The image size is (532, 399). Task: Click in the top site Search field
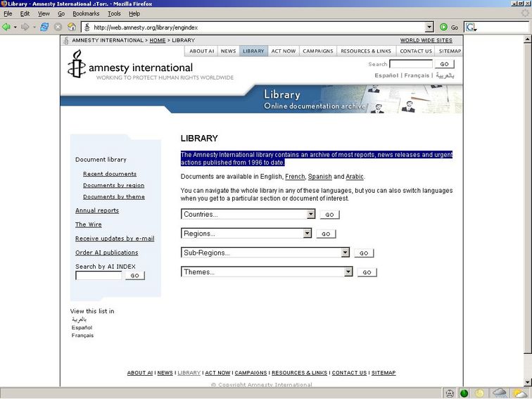411,64
